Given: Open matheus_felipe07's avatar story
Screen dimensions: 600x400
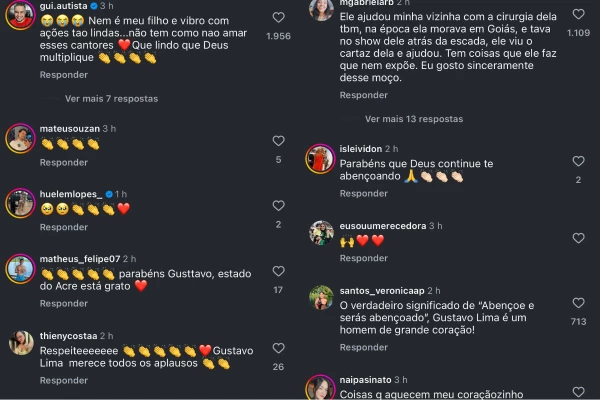Looking at the screenshot, I should click(20, 269).
